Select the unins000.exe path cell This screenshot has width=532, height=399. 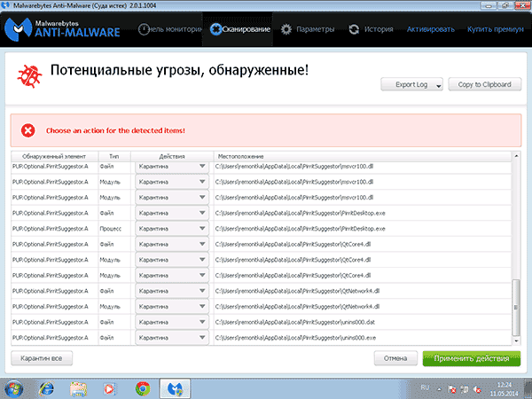tap(363, 338)
